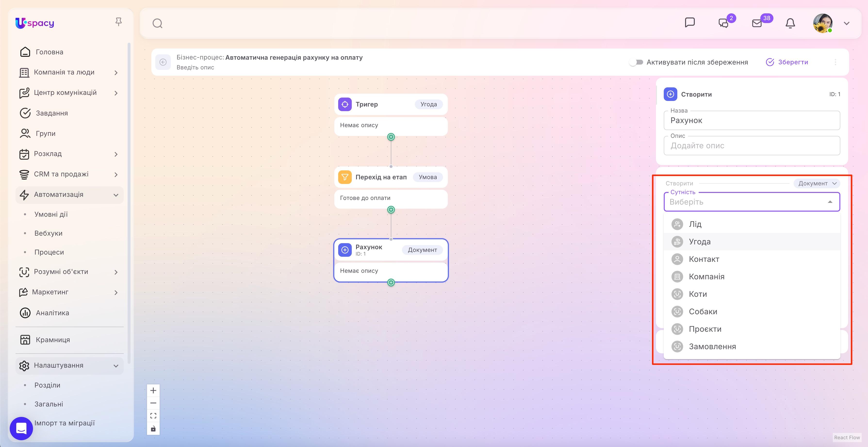Expand Розумні об'єкти section
The width and height of the screenshot is (868, 447).
pyautogui.click(x=69, y=272)
